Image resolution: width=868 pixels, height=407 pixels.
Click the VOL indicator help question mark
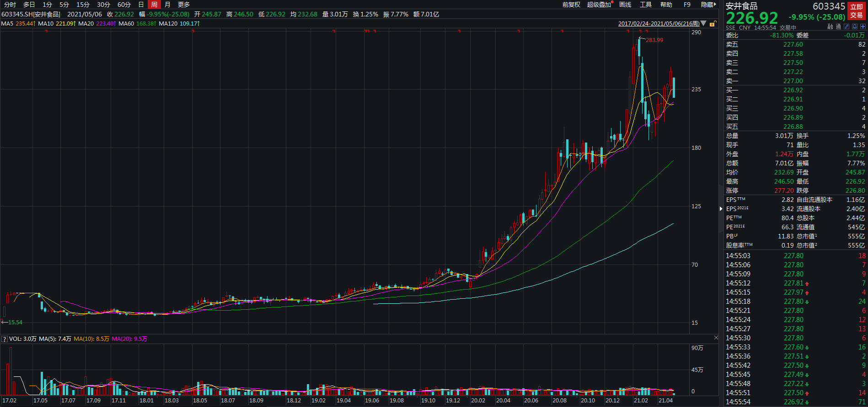4,339
